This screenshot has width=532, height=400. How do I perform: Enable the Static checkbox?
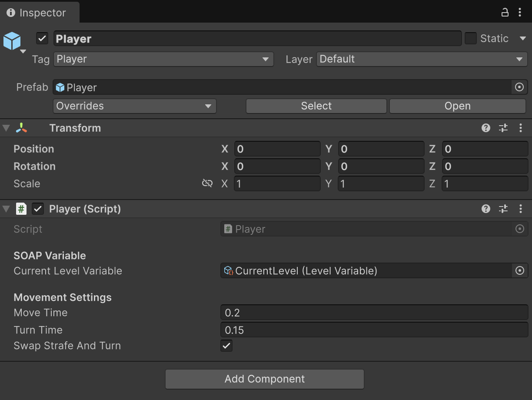pyautogui.click(x=471, y=38)
